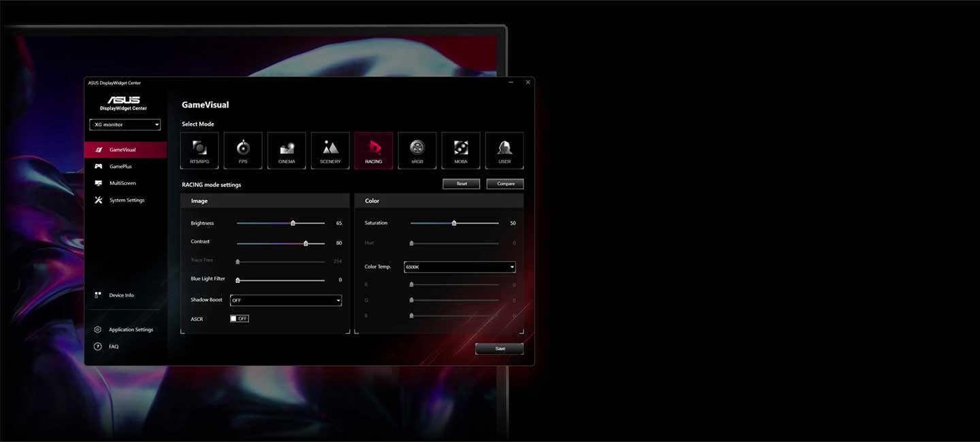Select the USER mode icon
The image size is (980, 442).
click(504, 150)
